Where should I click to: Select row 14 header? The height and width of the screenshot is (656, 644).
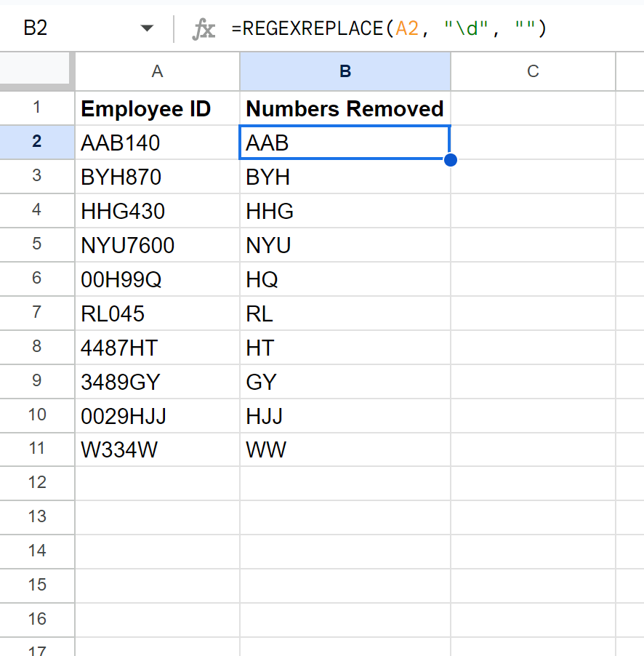(x=37, y=551)
